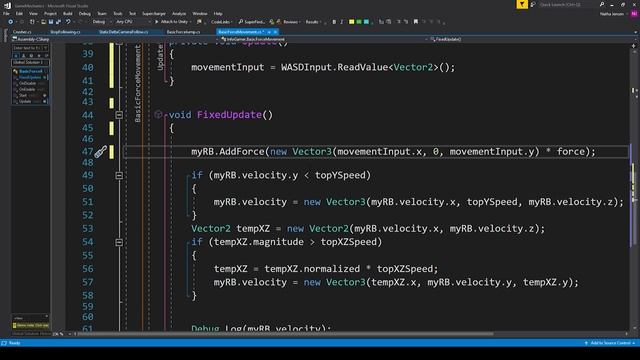
Task: Select FixedUpdate in the outline panel
Action: (x=30, y=78)
